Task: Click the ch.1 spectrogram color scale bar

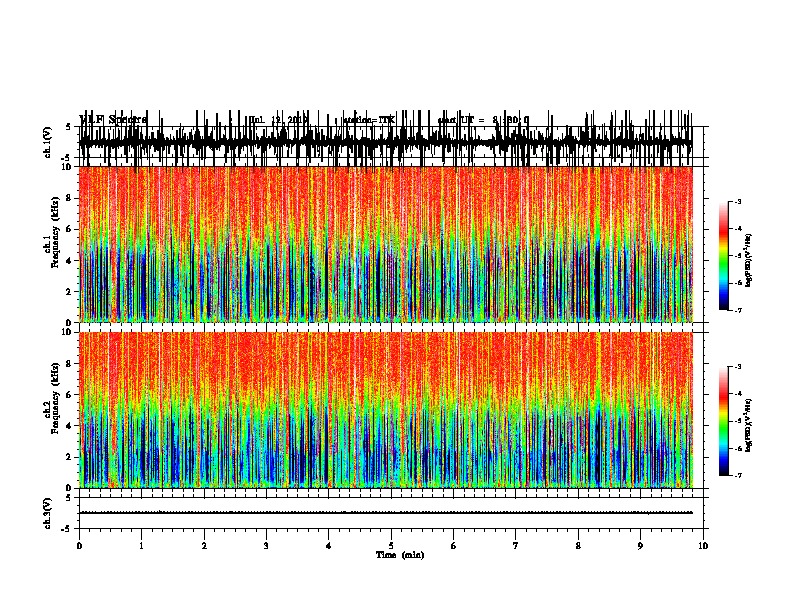Action: (x=723, y=256)
